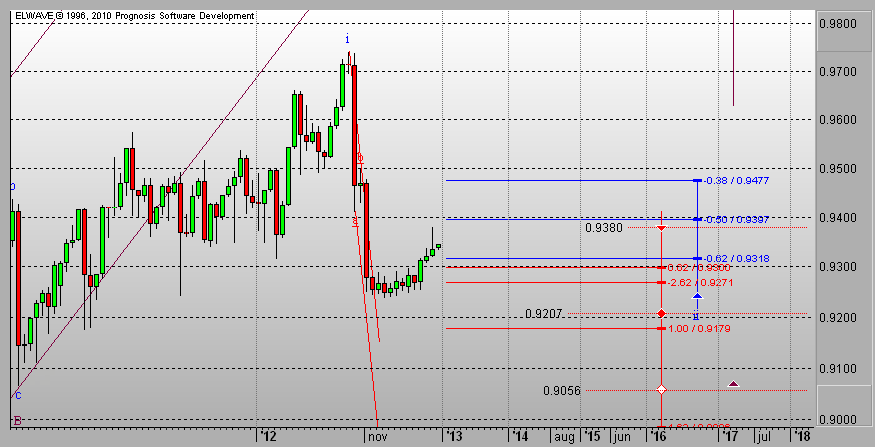Click the maroon triangle marker near '17

tap(734, 383)
